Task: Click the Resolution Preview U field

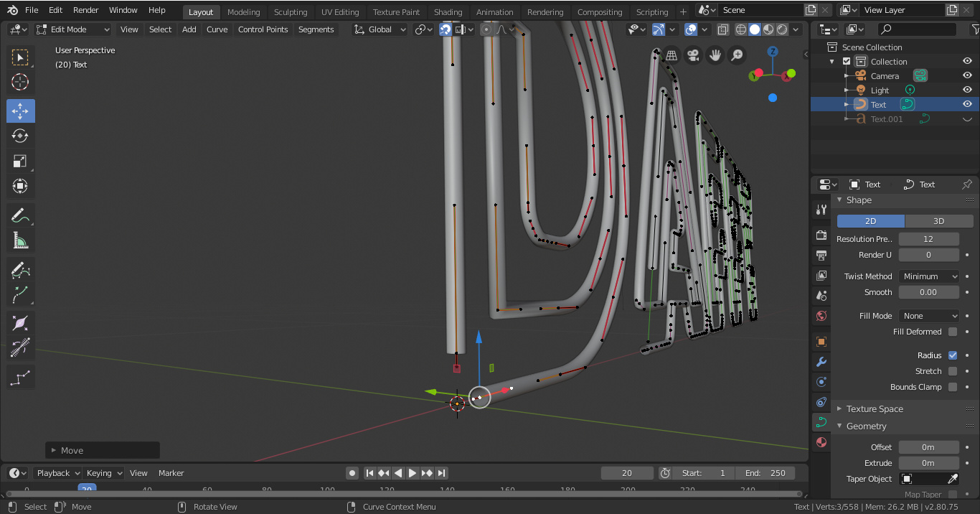Action: 929,239
